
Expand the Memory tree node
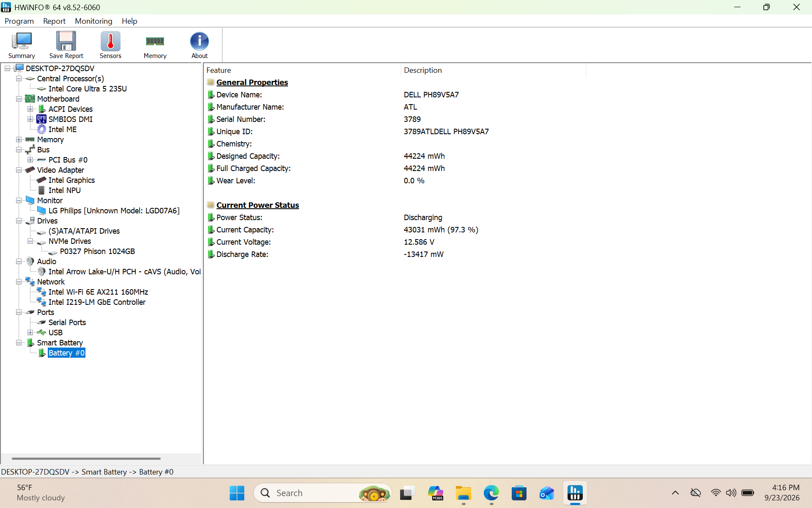click(19, 140)
